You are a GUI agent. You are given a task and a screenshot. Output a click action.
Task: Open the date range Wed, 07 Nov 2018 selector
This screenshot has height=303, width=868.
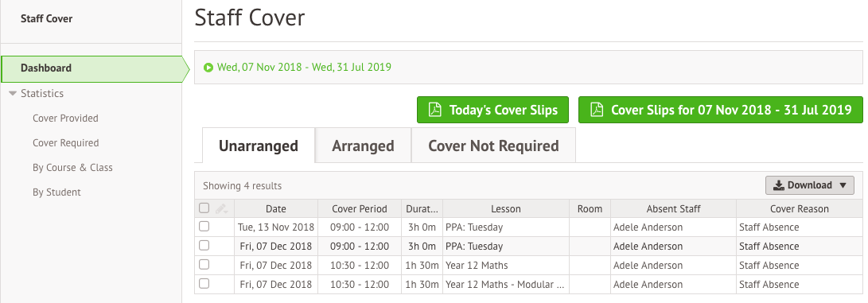304,68
